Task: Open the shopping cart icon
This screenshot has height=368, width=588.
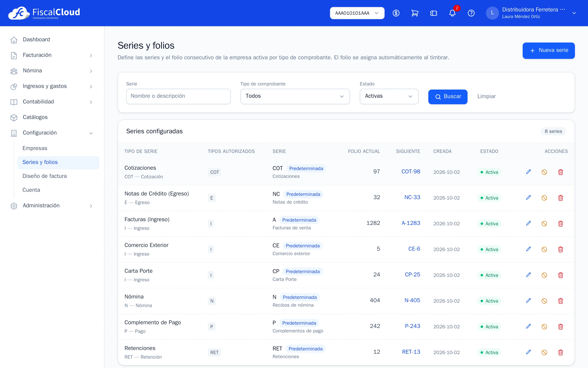Action: (x=415, y=13)
